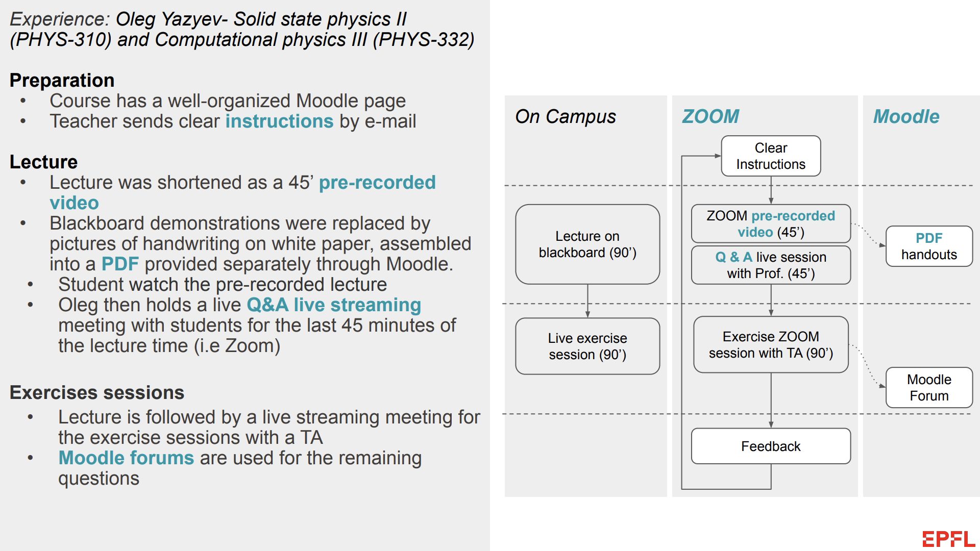Select the ZOOM pre-recorded video box
This screenshot has height=551, width=980.
pos(771,224)
